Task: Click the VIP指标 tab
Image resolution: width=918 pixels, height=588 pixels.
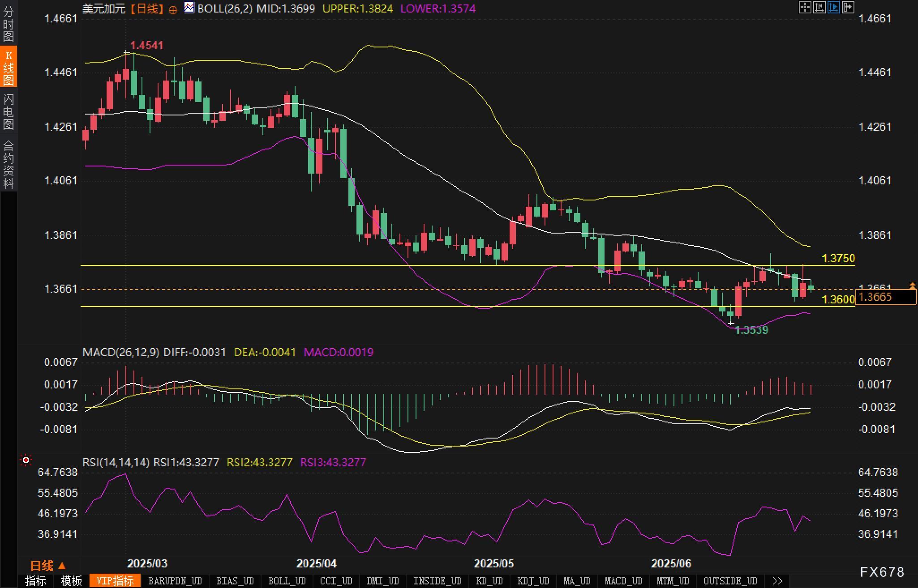Action: 115,581
